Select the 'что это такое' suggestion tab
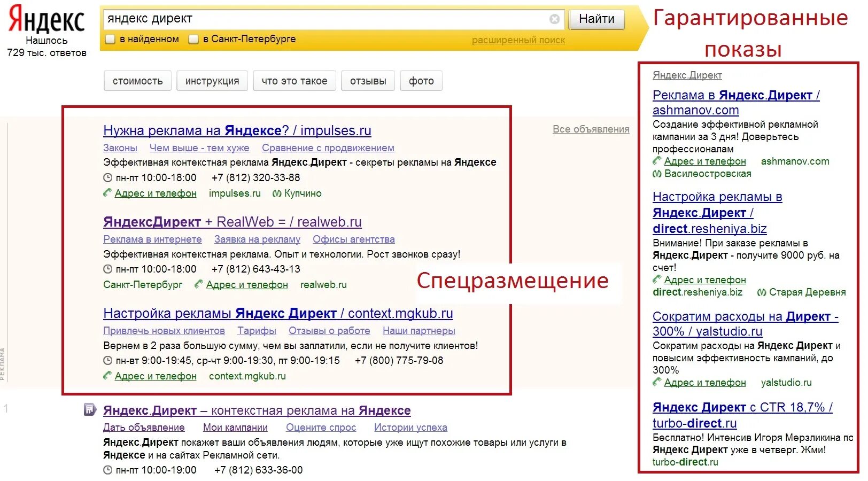 click(x=294, y=81)
